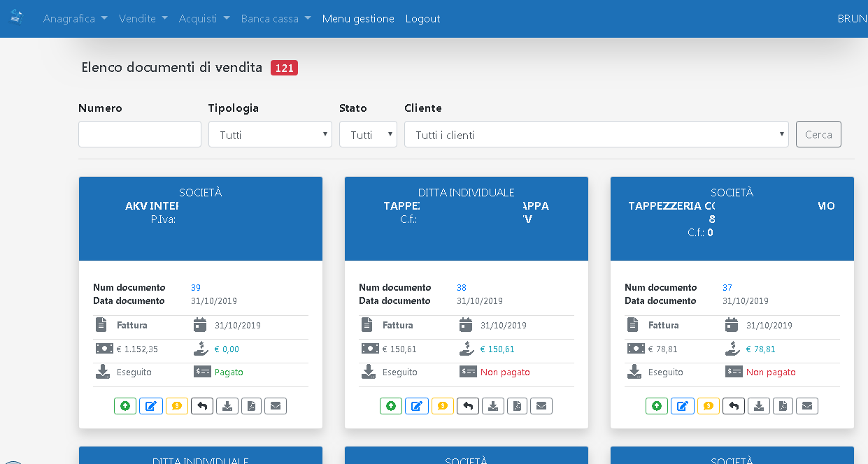
Task: Click Logout in the navbar
Action: pyautogui.click(x=423, y=19)
